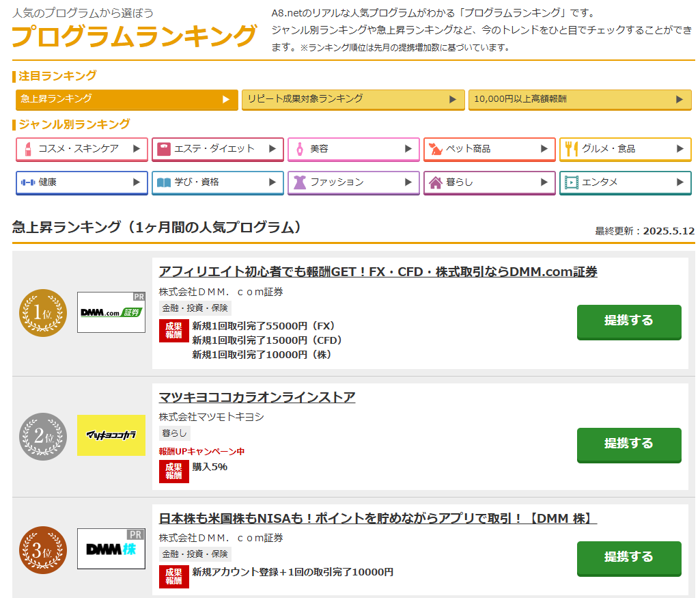Open the DMM.com証券 logo thumbnail
The height and width of the screenshot is (598, 700).
point(111,312)
